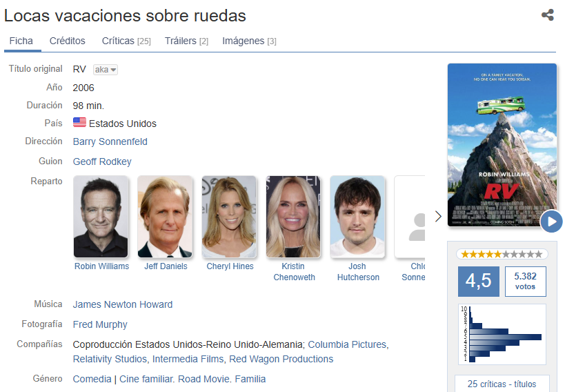Open the RV movie poster image
Image resolution: width=565 pixels, height=392 pixels.
click(502, 145)
